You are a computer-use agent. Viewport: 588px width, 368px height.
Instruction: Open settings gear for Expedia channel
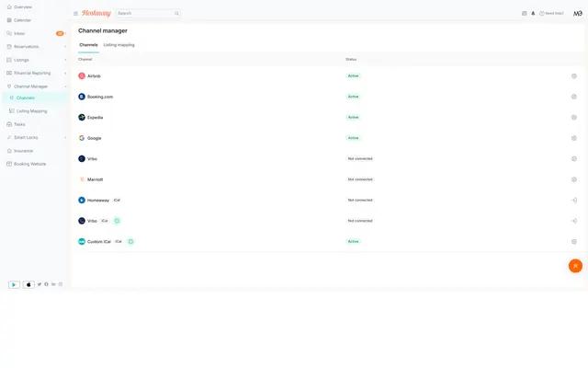click(x=573, y=117)
